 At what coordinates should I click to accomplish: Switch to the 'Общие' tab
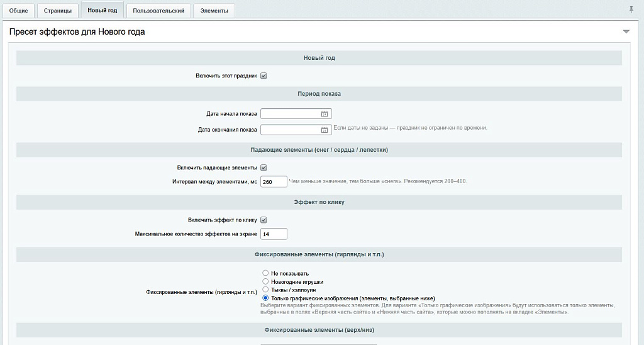click(18, 11)
